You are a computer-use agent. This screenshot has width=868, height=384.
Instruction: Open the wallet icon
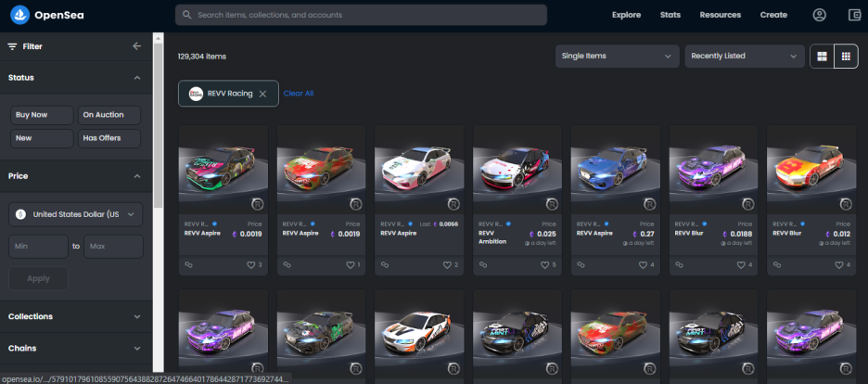point(854,15)
